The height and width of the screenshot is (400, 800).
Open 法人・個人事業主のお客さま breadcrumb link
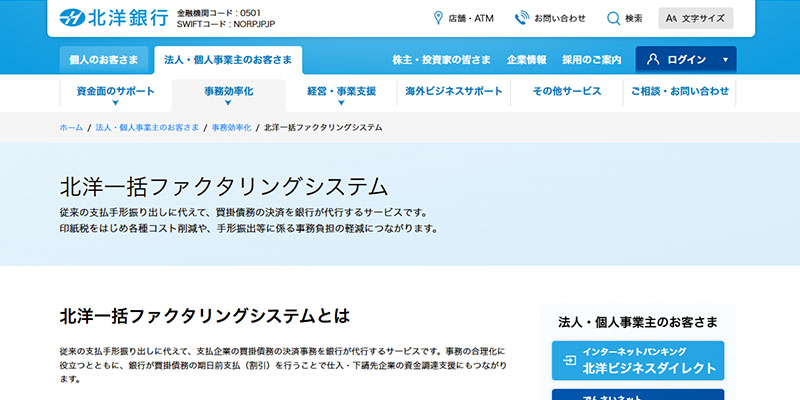[147, 128]
